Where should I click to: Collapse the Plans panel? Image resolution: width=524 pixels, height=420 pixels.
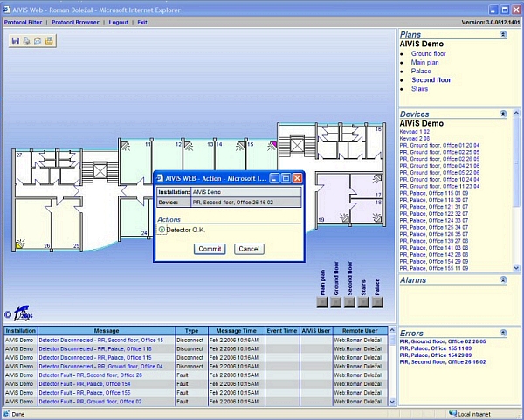click(x=503, y=34)
